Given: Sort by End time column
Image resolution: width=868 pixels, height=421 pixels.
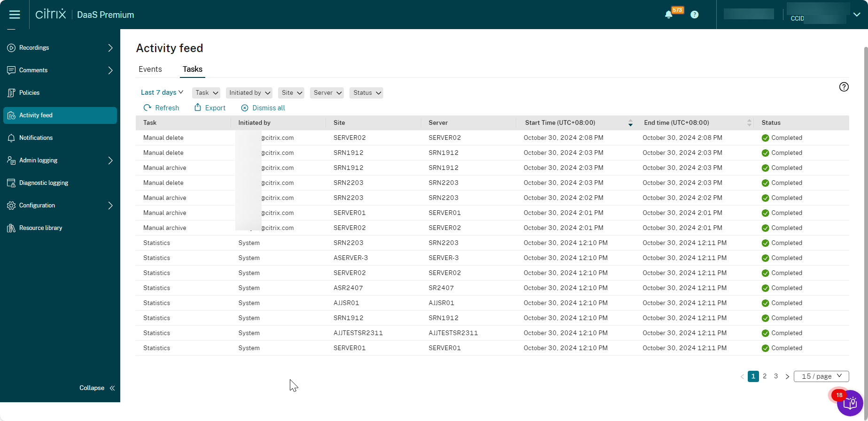Looking at the screenshot, I should 749,123.
